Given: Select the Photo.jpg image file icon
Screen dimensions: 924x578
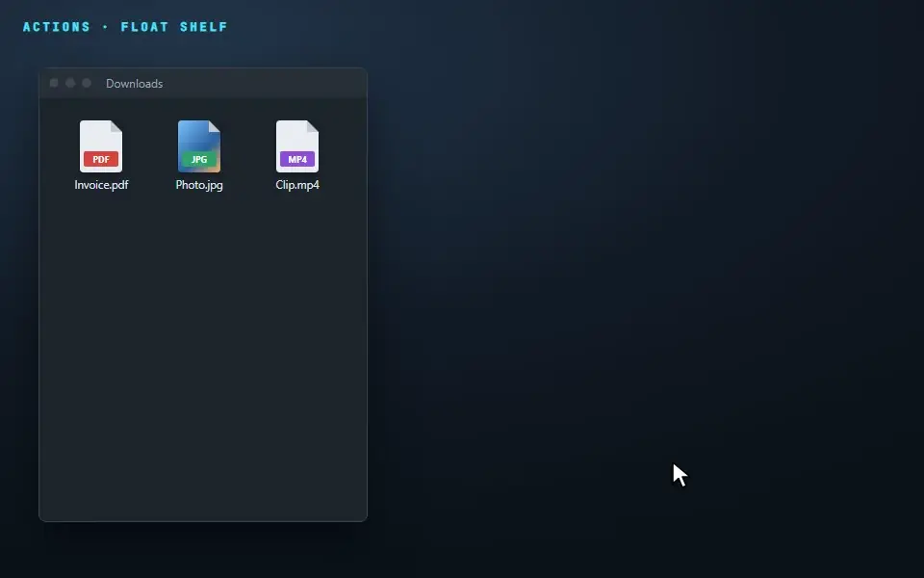Looking at the screenshot, I should pos(199,146).
